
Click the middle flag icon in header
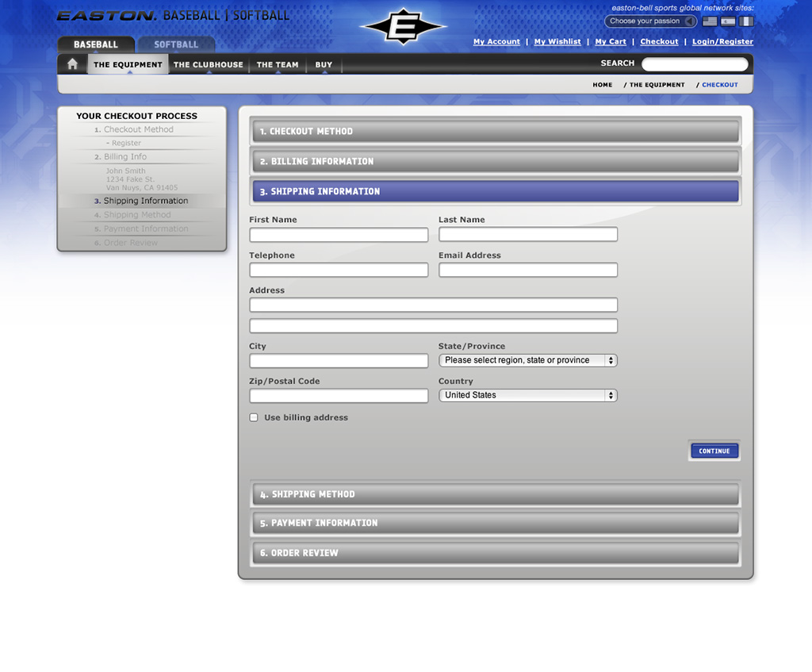click(728, 21)
